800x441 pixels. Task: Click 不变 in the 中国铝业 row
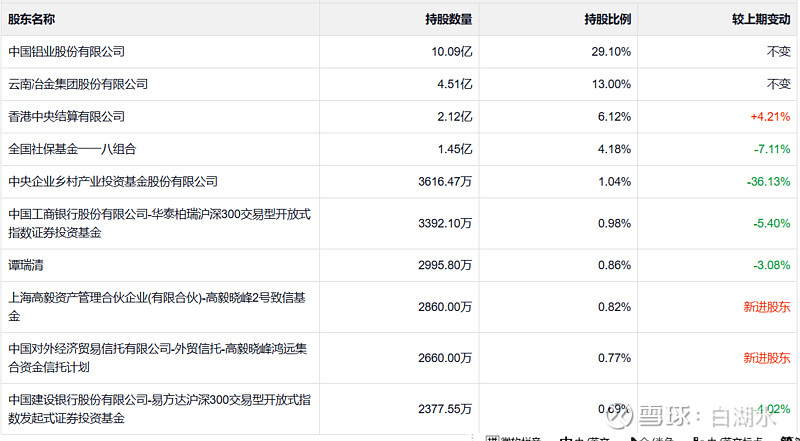779,52
